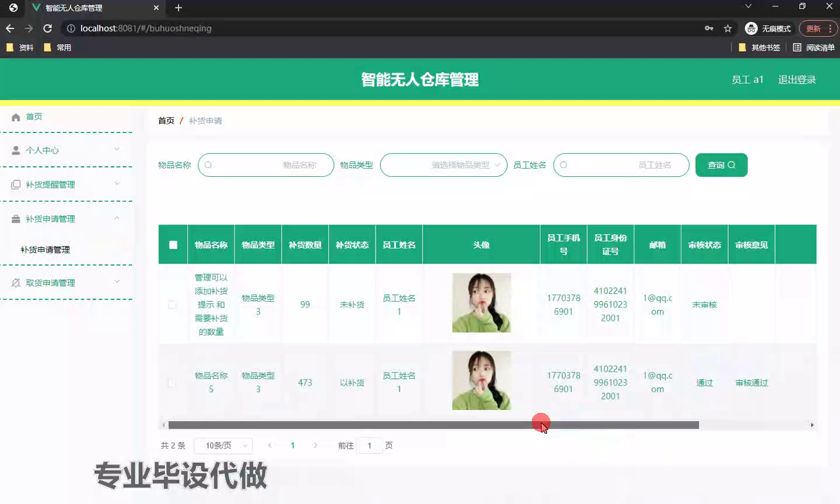Open 其他书签 bookmarks folder

click(x=759, y=47)
